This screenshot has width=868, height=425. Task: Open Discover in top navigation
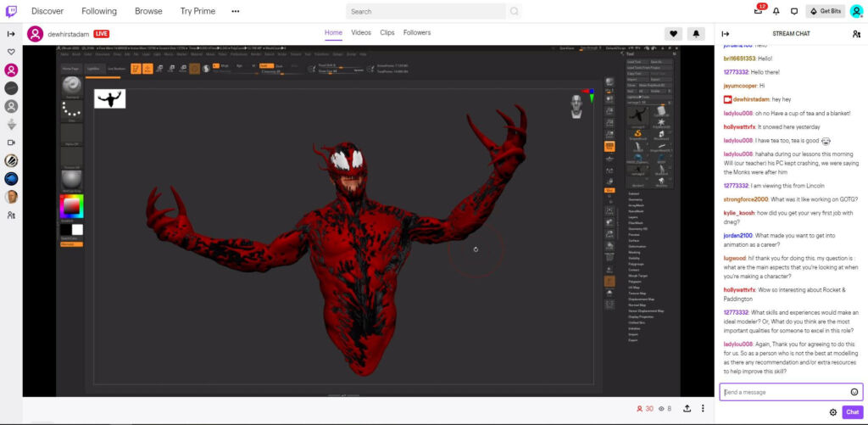(x=47, y=11)
